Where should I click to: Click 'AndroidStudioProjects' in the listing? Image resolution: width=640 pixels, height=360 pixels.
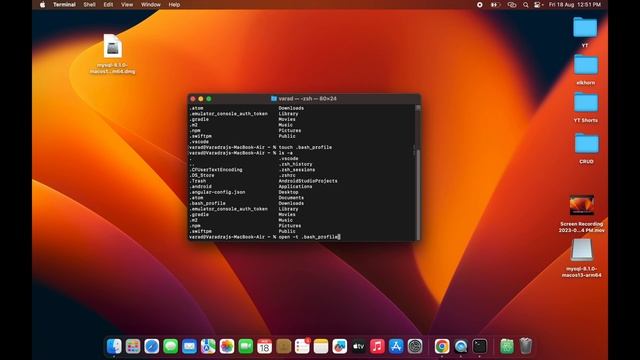click(x=308, y=181)
